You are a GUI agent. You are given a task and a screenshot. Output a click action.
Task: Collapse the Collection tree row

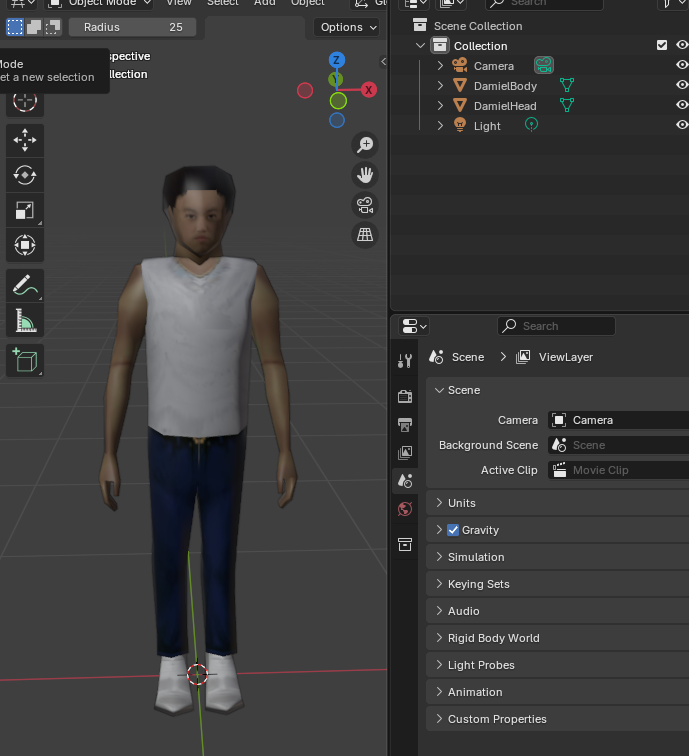click(420, 45)
